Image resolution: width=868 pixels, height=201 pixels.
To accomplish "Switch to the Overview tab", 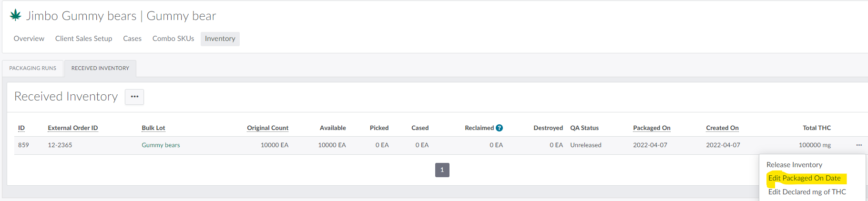I will (29, 39).
